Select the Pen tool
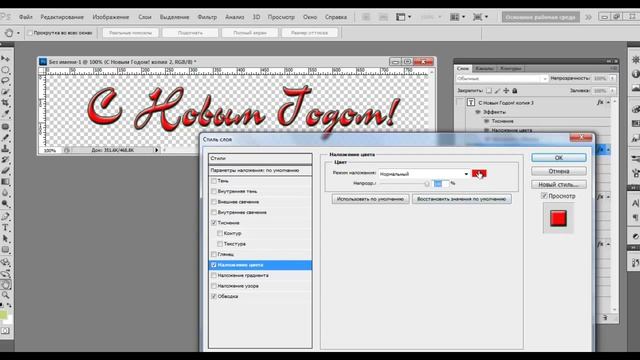 (5, 217)
